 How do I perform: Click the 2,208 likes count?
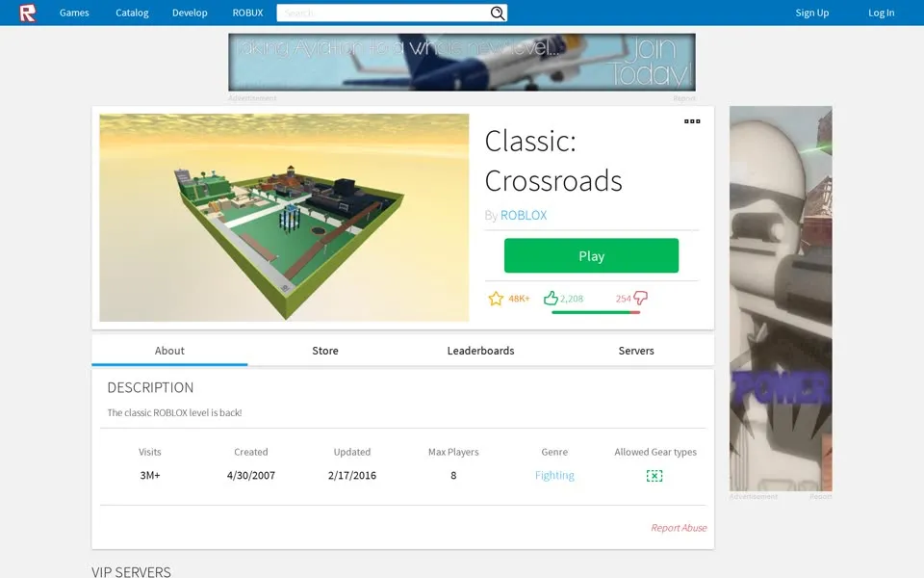point(572,299)
